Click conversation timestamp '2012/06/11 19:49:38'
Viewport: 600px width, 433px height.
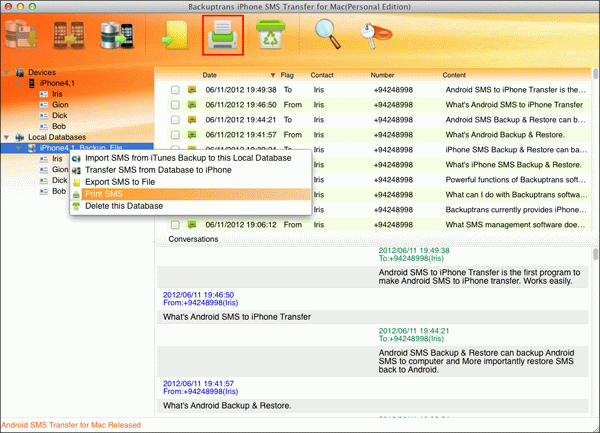click(414, 251)
